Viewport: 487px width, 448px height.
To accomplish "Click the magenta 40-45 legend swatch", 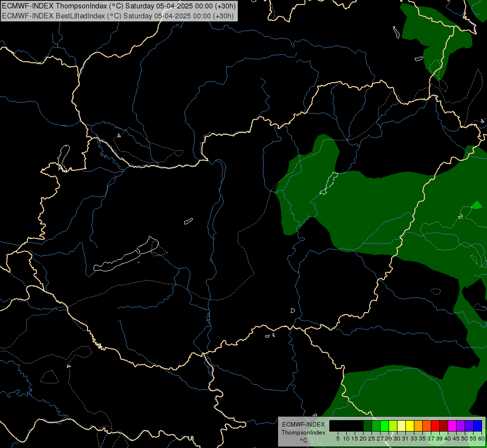I will tap(452, 426).
